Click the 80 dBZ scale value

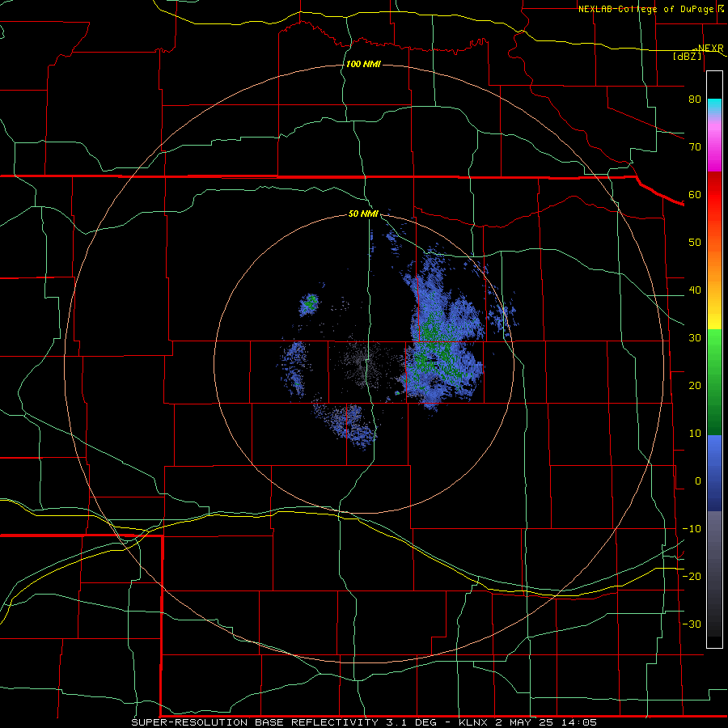tap(695, 99)
